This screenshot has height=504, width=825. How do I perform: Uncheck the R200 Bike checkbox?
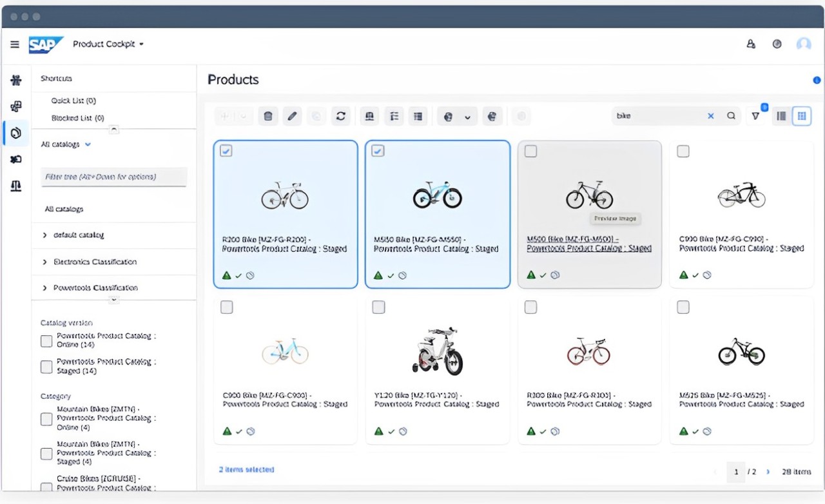pos(226,151)
